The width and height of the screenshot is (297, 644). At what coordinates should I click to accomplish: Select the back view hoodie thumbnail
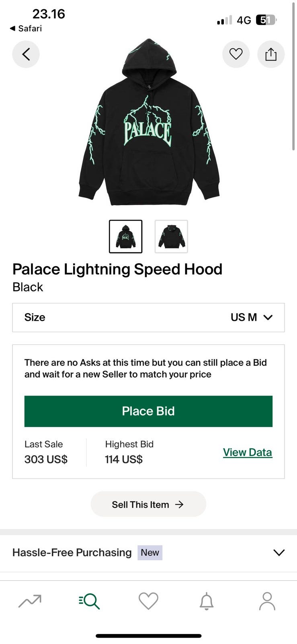point(171,237)
